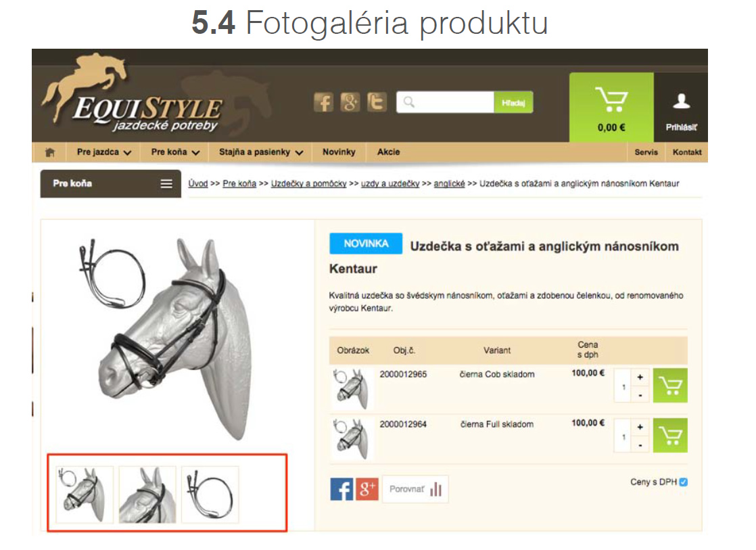Follow the Uzdečky a pomôcky breadcrumb link
The image size is (756, 550).
(x=308, y=183)
